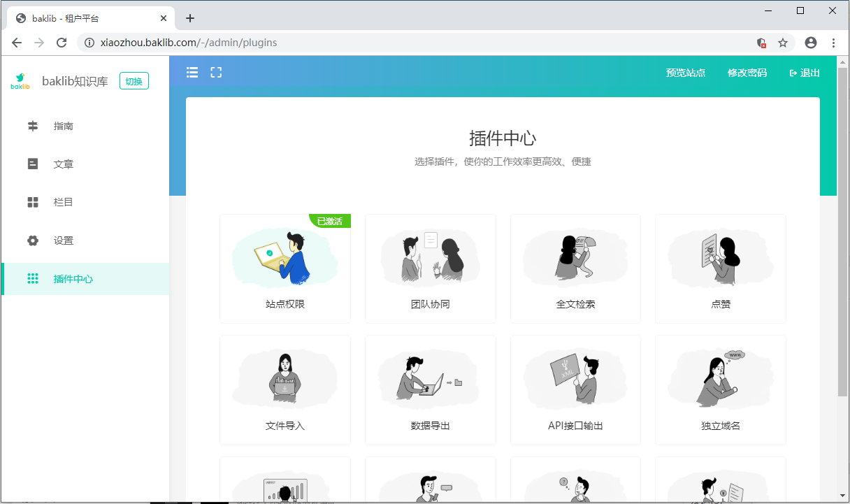The image size is (850, 504).
Task: Click the 文件导入 label text
Action: (x=285, y=426)
